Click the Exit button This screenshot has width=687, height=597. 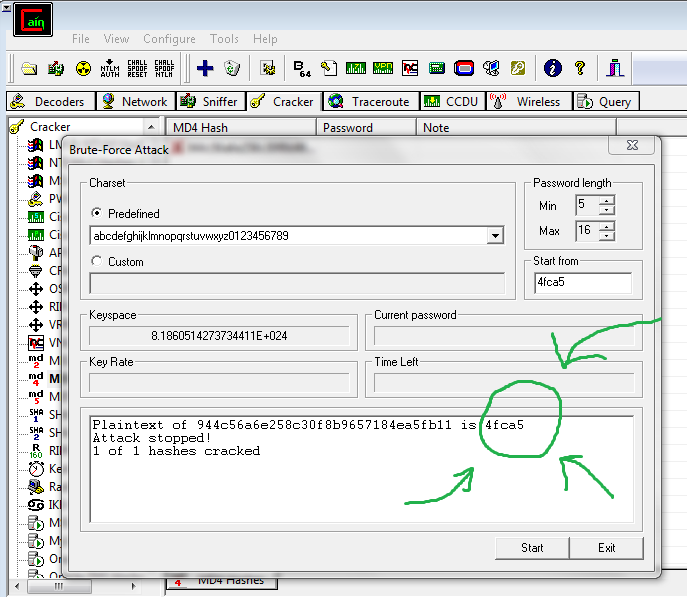tap(606, 548)
